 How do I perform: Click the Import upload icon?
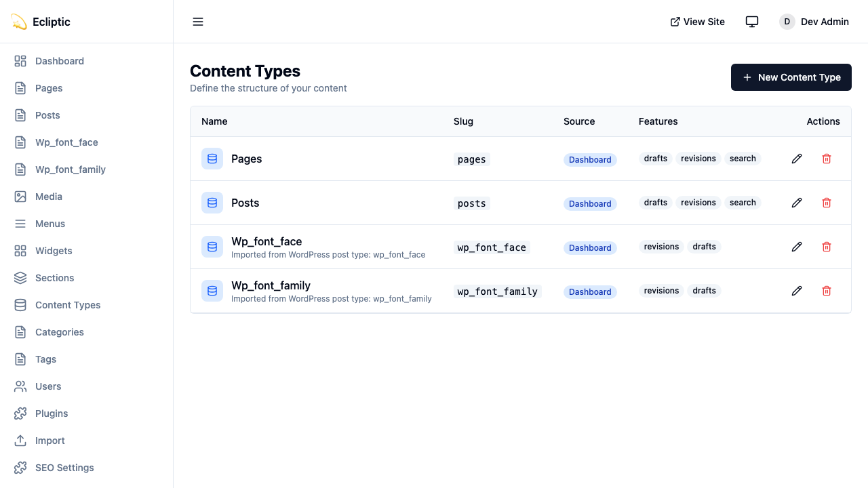tap(20, 441)
